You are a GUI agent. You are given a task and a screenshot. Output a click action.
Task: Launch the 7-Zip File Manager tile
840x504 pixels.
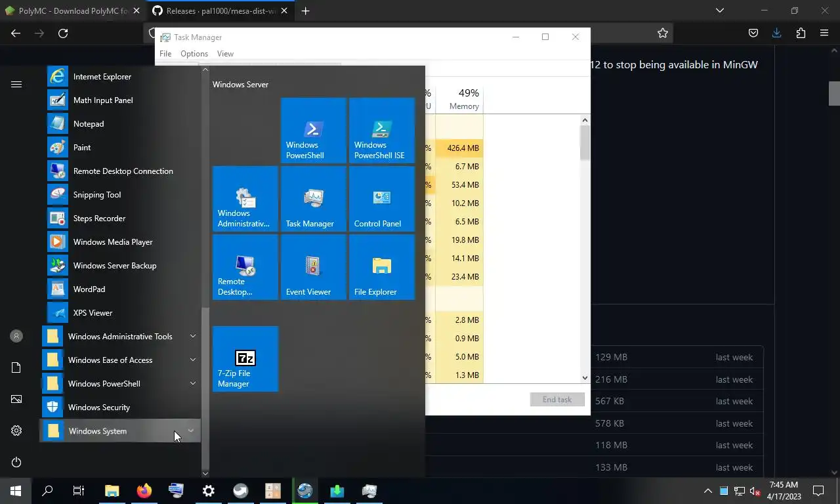pyautogui.click(x=245, y=358)
